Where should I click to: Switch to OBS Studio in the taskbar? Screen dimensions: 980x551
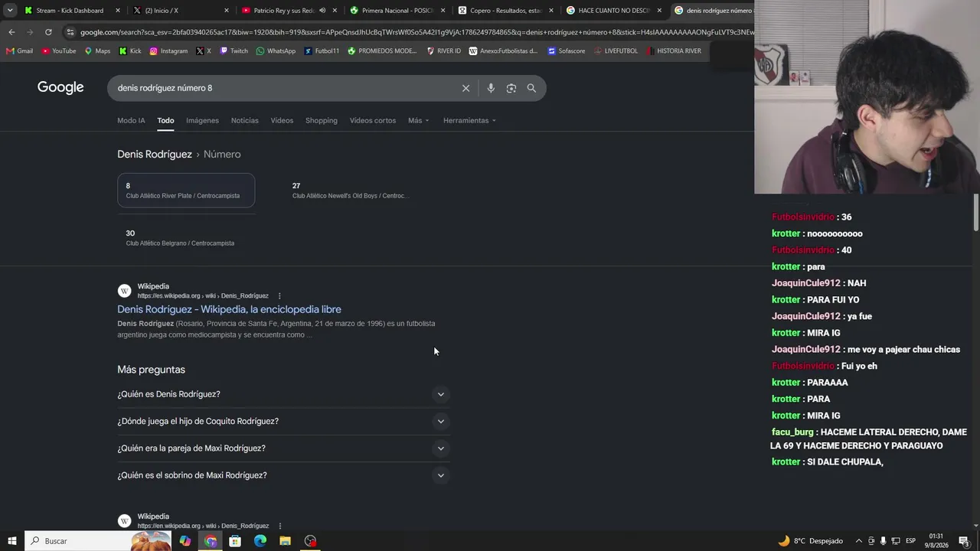310,541
